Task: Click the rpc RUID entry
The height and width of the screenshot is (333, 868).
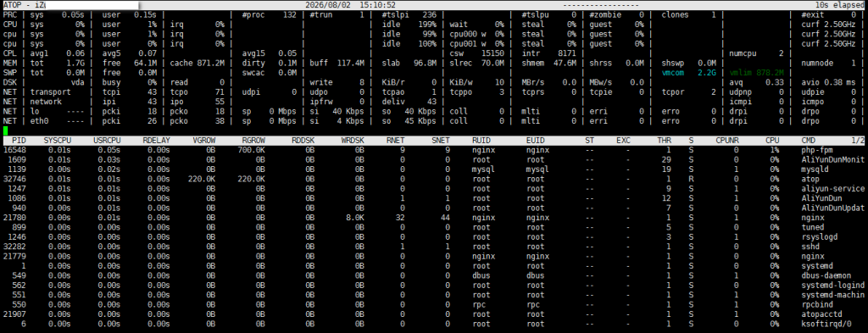Action: [x=479, y=305]
